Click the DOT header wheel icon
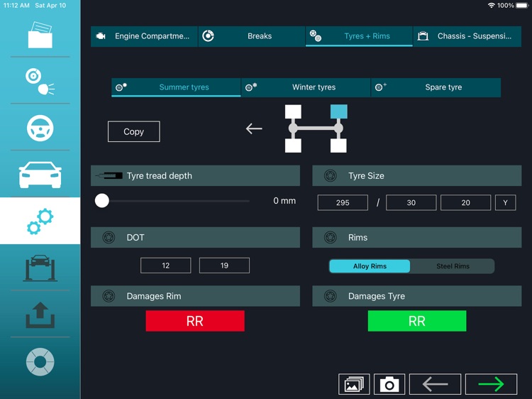The height and width of the screenshot is (399, 532). pyautogui.click(x=109, y=237)
